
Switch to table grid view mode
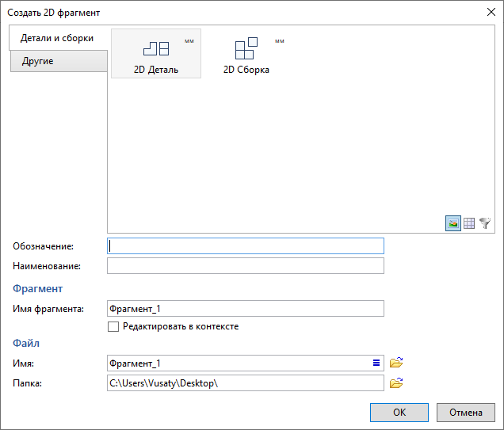469,224
